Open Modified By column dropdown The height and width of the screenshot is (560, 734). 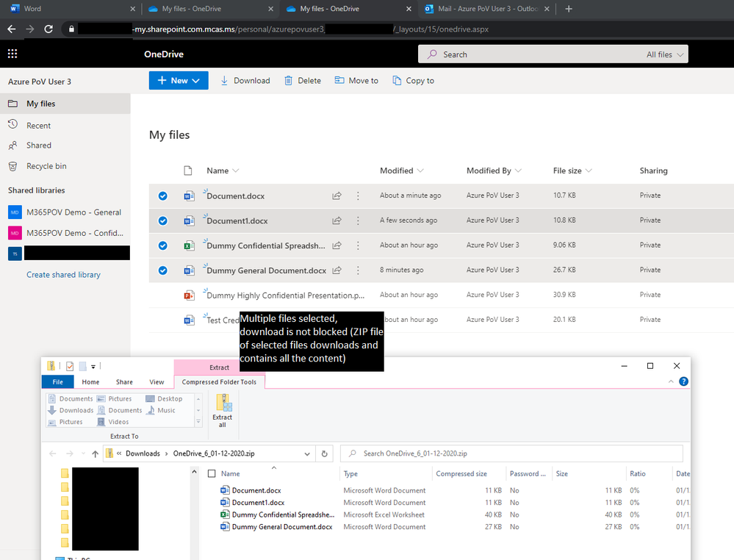[518, 170]
